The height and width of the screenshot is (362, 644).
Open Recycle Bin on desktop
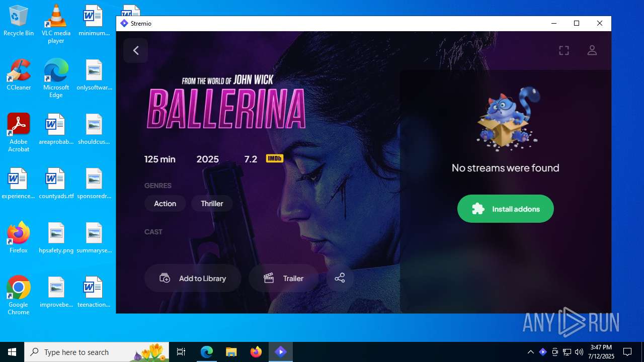pyautogui.click(x=19, y=21)
